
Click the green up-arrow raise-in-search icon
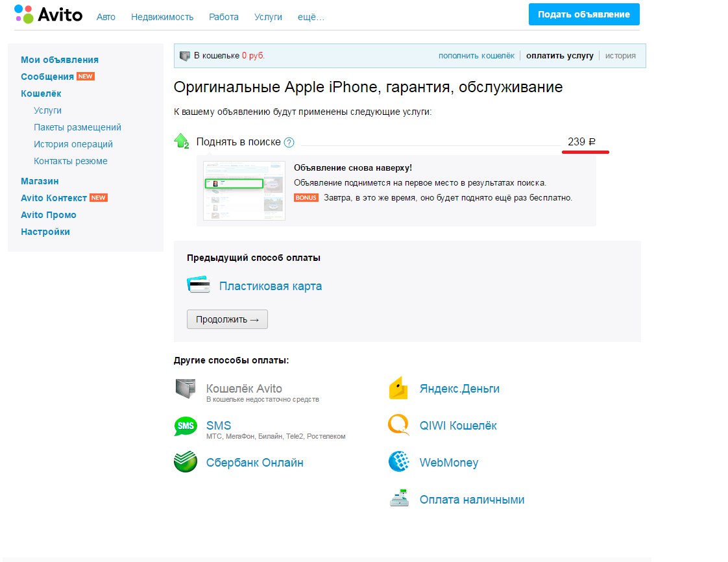click(x=181, y=141)
